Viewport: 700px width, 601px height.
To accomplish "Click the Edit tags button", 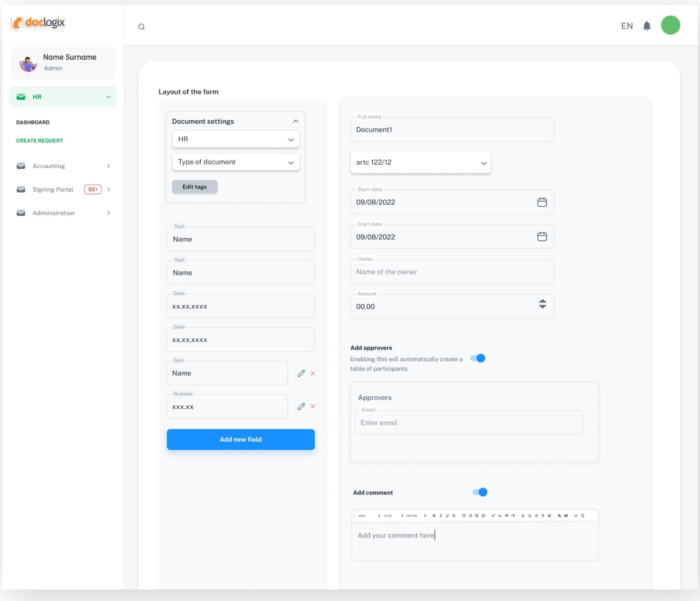I will (194, 187).
